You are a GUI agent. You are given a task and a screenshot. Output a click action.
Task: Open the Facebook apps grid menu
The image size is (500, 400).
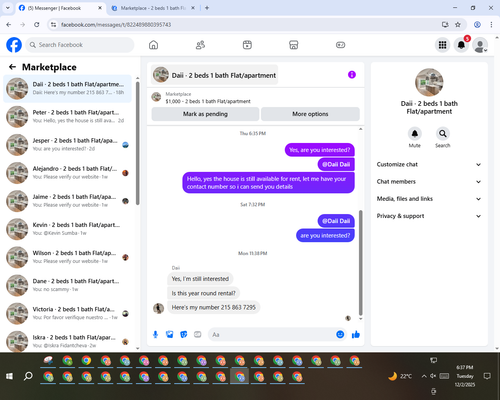(x=442, y=45)
